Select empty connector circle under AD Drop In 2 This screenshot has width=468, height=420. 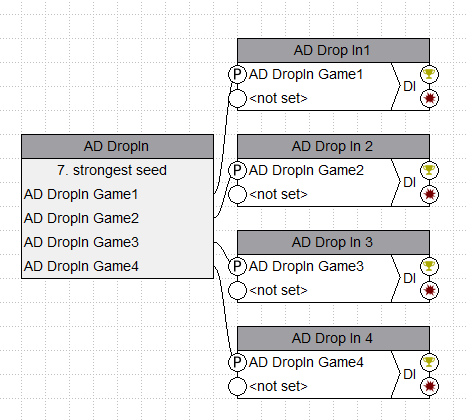237,194
